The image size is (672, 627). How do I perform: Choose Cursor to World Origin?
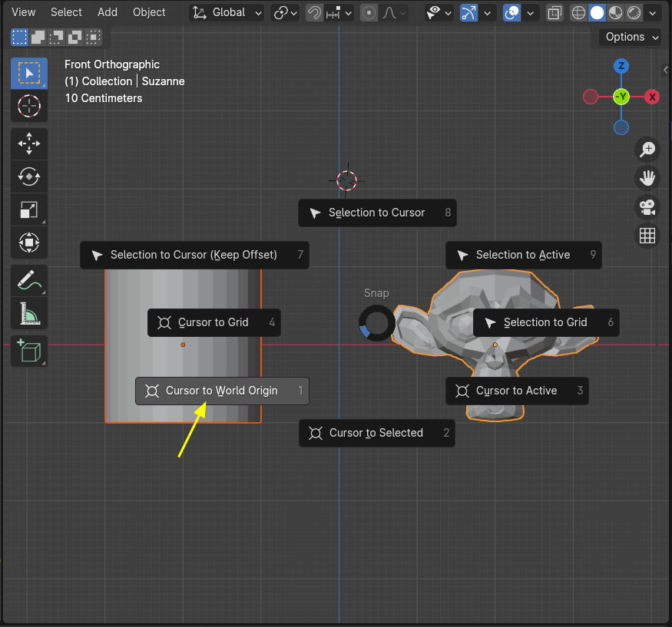click(x=222, y=391)
